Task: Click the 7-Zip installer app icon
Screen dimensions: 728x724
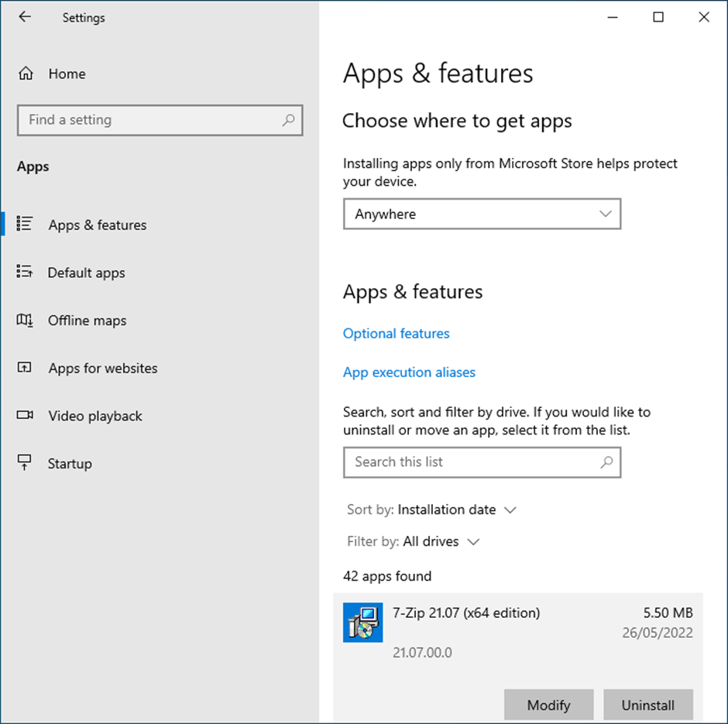Action: pos(362,623)
